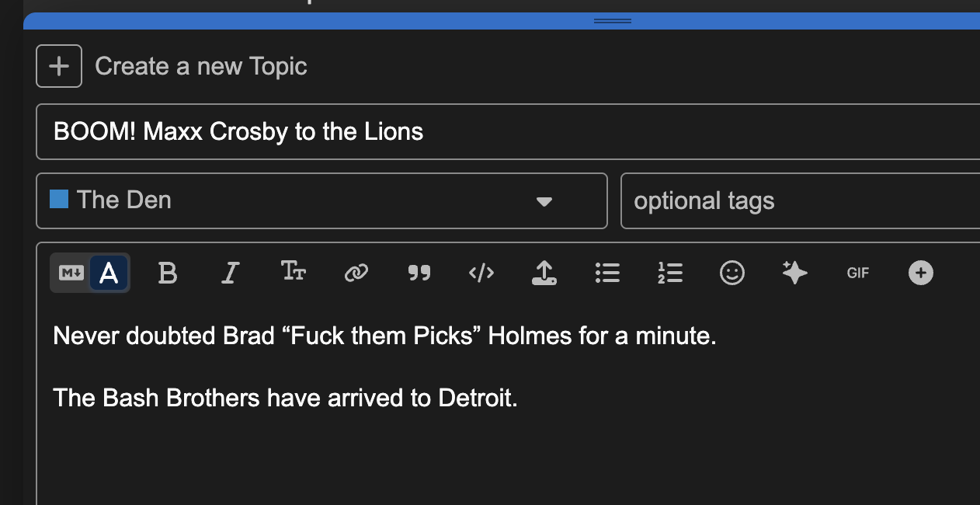The height and width of the screenshot is (505, 980).
Task: Open the GIF picker
Action: pyautogui.click(x=858, y=273)
